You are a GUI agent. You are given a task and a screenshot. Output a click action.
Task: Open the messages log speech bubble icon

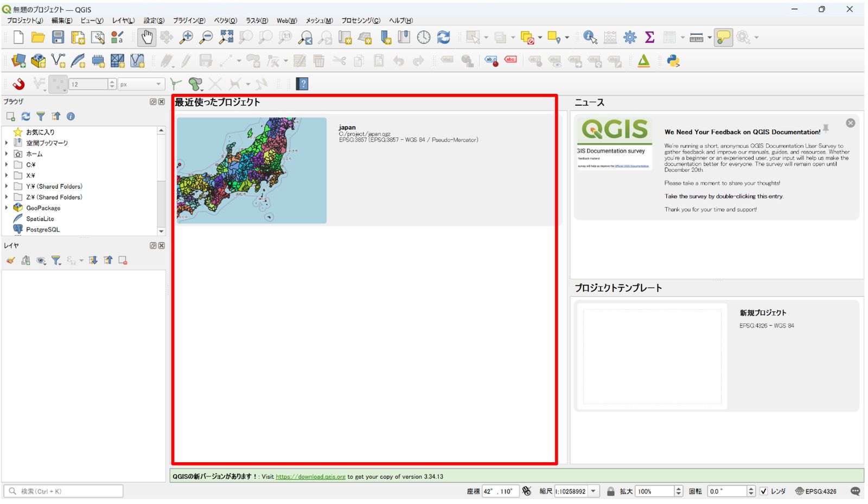pos(855,491)
